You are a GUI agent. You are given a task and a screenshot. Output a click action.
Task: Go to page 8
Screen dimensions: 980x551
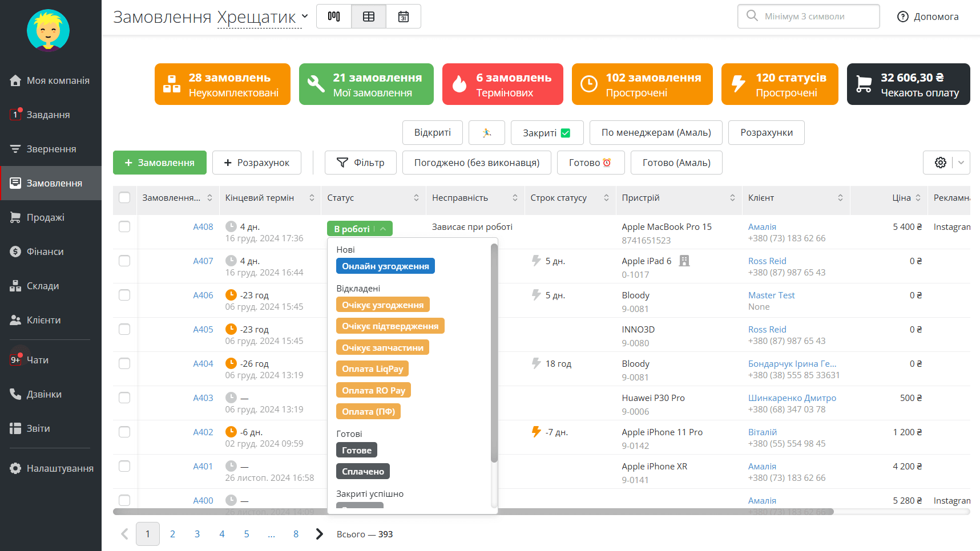296,534
